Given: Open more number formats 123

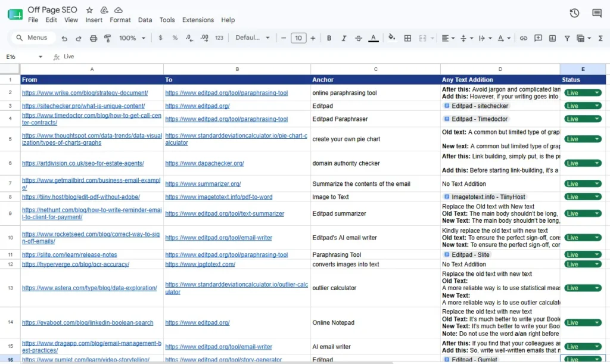Looking at the screenshot, I should pyautogui.click(x=219, y=38).
